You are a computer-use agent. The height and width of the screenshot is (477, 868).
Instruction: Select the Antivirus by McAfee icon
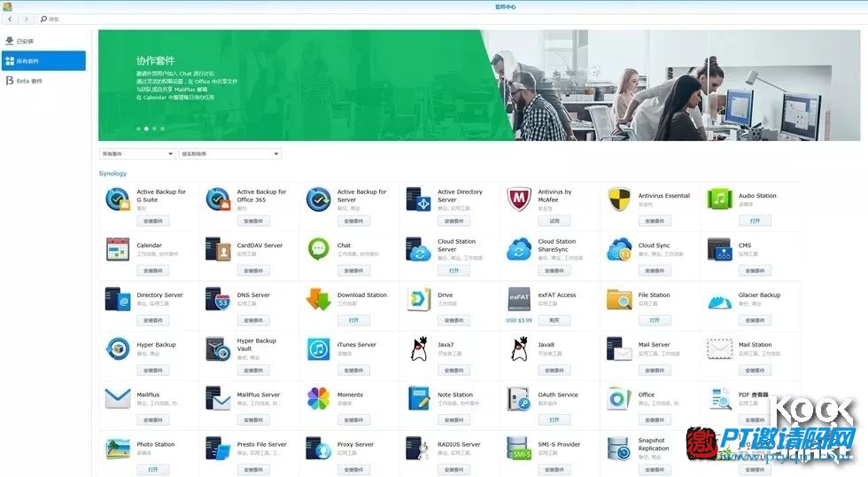519,199
